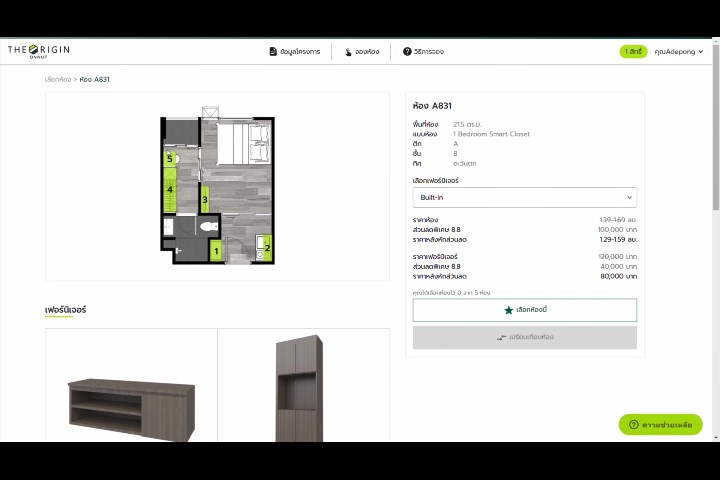The width and height of the screenshot is (720, 480).
Task: Click the green 1 rights badge
Action: (633, 51)
